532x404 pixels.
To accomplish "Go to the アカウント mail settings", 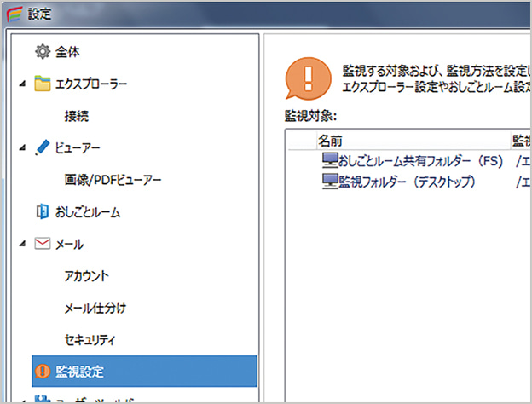I will pos(87,276).
